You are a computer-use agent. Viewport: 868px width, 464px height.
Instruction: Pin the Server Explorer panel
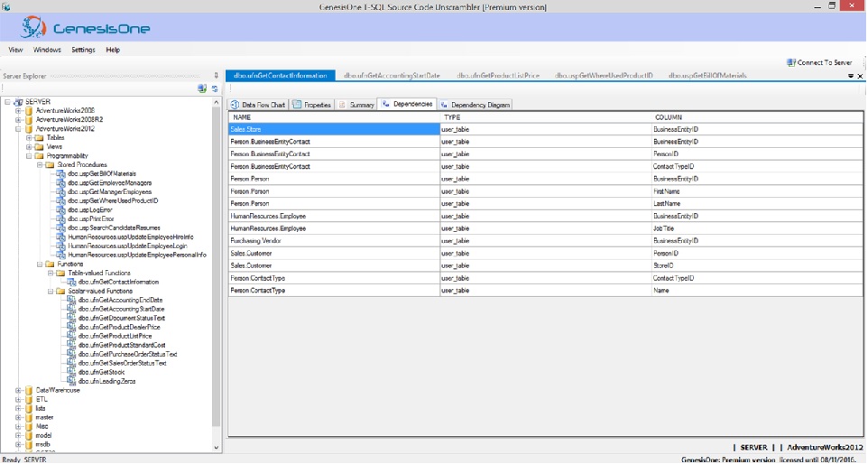click(x=216, y=76)
